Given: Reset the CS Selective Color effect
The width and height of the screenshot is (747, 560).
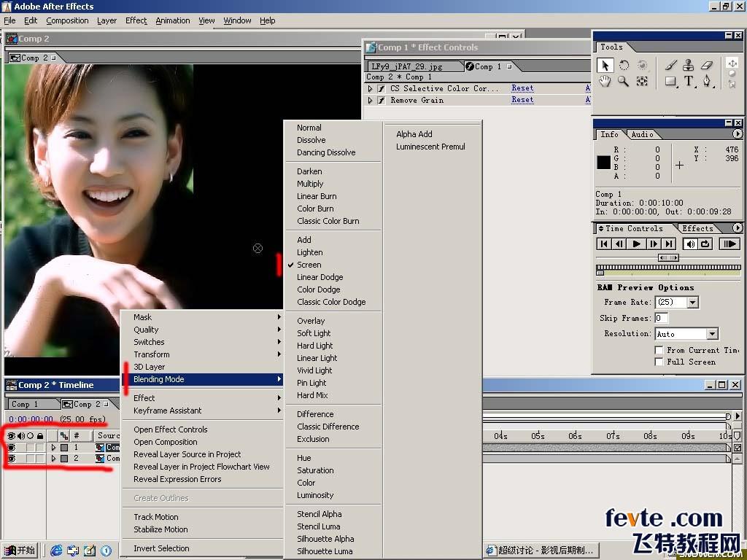Looking at the screenshot, I should [522, 88].
